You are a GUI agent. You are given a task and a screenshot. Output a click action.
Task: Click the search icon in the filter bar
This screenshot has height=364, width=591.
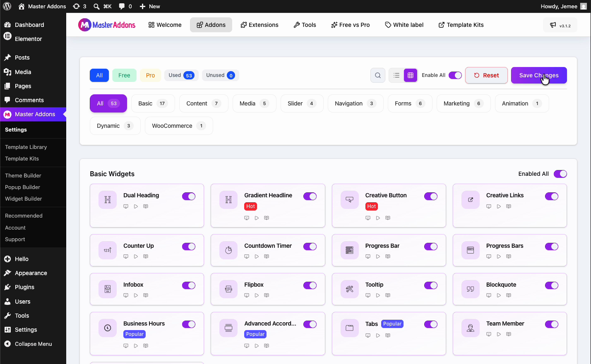click(x=378, y=75)
